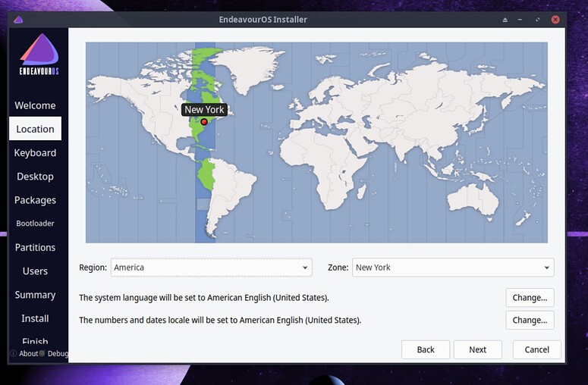Open the Desktop step in sidebar

click(35, 177)
